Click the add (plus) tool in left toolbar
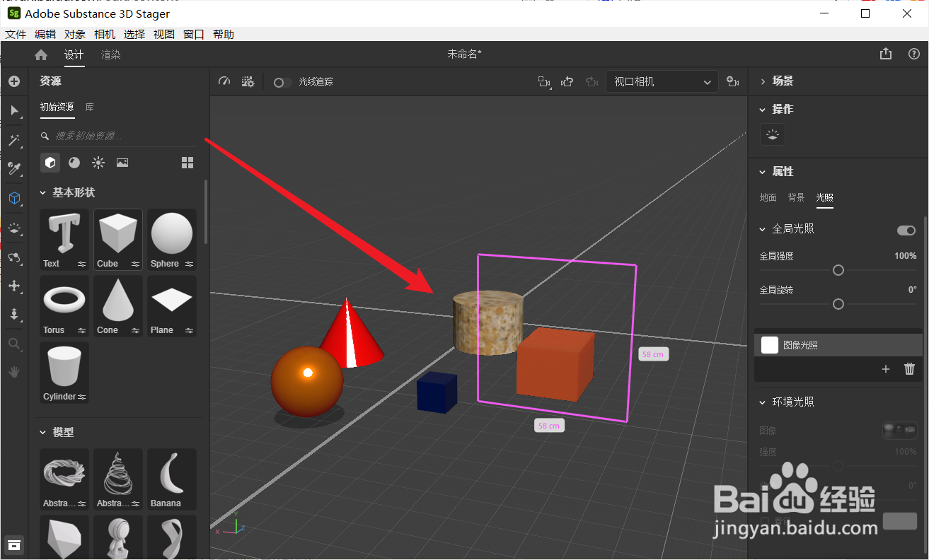Viewport: 929px width, 560px height. (14, 81)
